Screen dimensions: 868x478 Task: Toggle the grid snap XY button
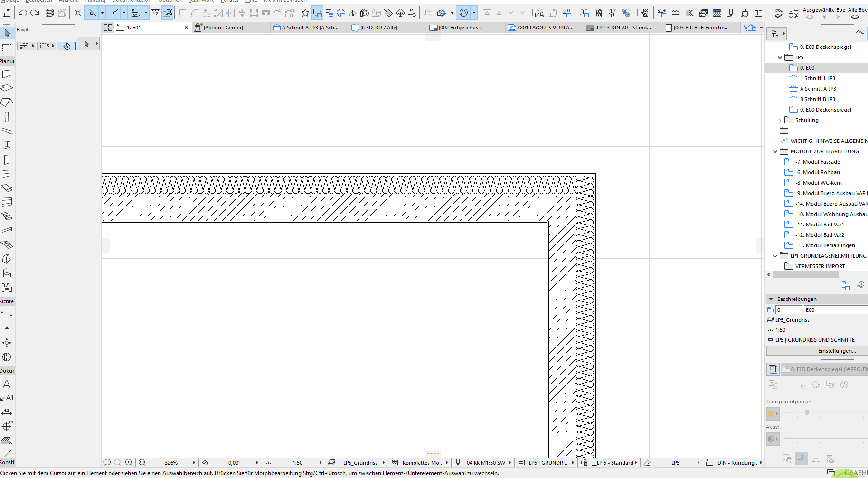click(136, 13)
